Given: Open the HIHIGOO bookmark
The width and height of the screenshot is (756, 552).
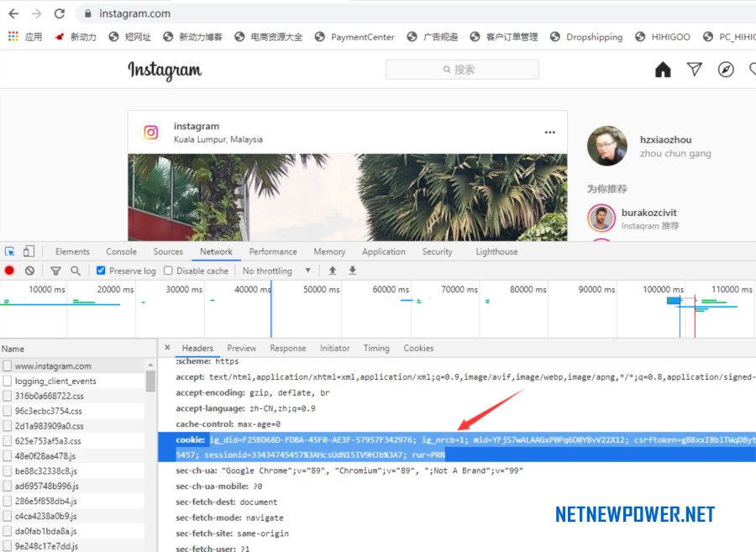Looking at the screenshot, I should coord(663,37).
